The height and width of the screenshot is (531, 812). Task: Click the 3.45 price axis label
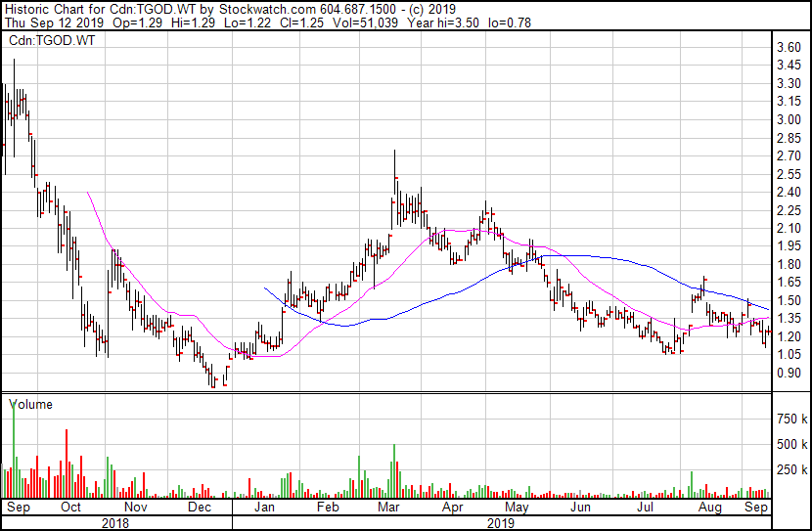point(789,66)
